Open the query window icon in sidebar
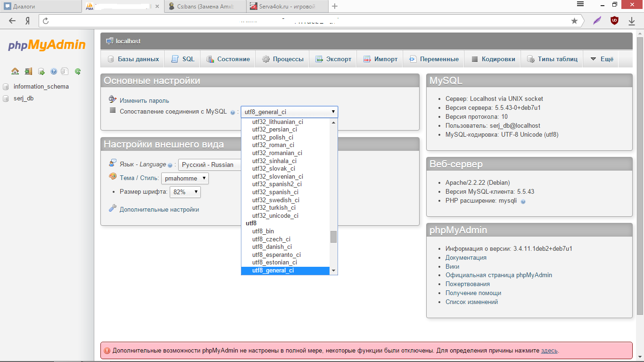Screen dimensions: 644x362 click(x=41, y=71)
